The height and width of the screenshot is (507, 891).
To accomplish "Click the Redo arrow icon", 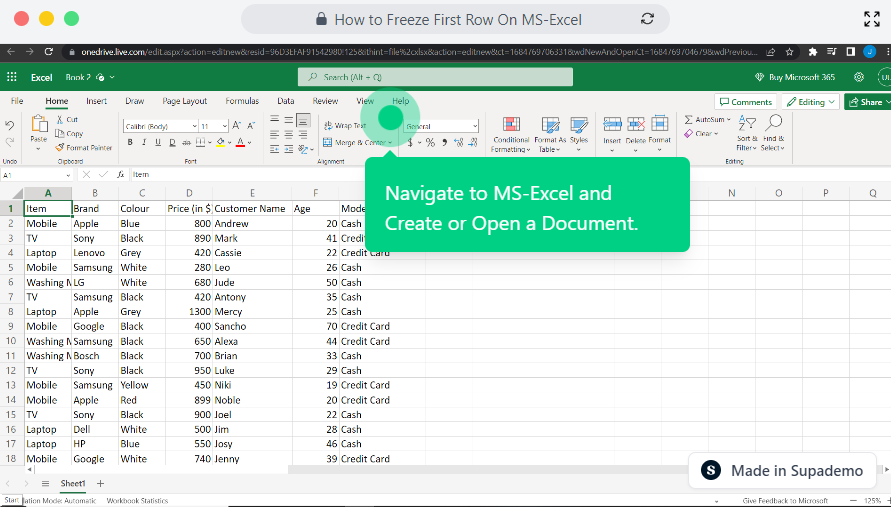I will 9,142.
